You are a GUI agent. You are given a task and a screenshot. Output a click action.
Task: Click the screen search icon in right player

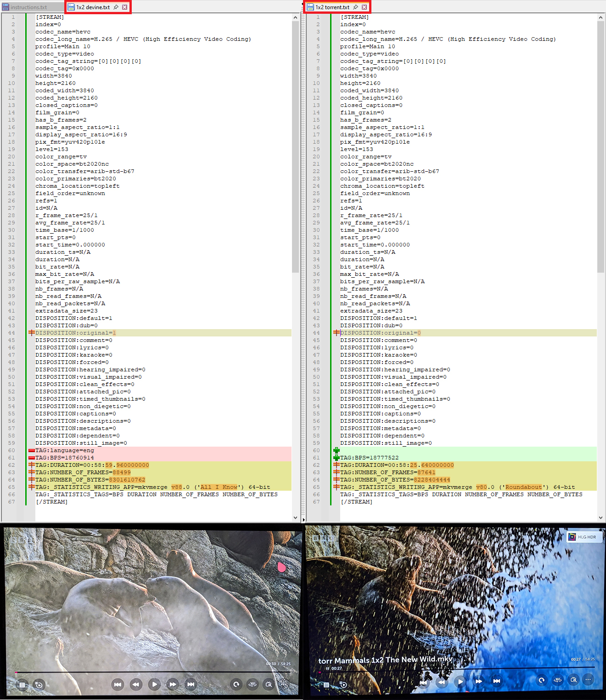[573, 679]
